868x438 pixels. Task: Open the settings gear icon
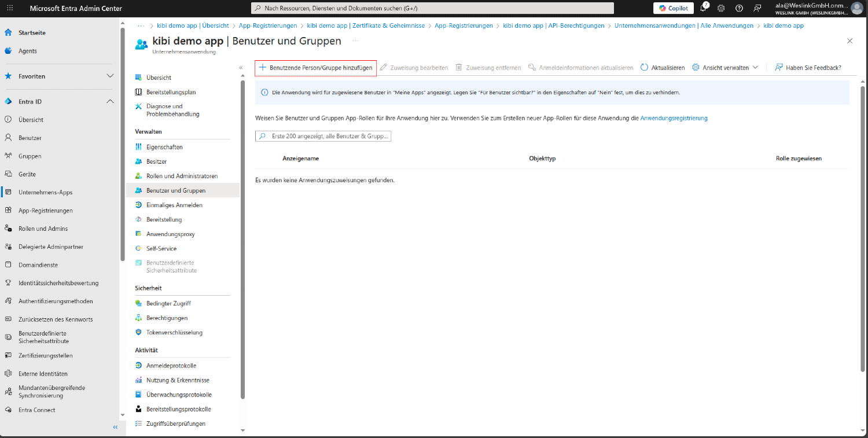tap(721, 8)
